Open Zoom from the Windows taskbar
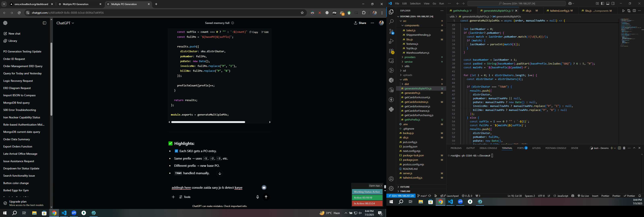Image resolution: width=644 pixels, height=217 pixels. [x=74, y=213]
